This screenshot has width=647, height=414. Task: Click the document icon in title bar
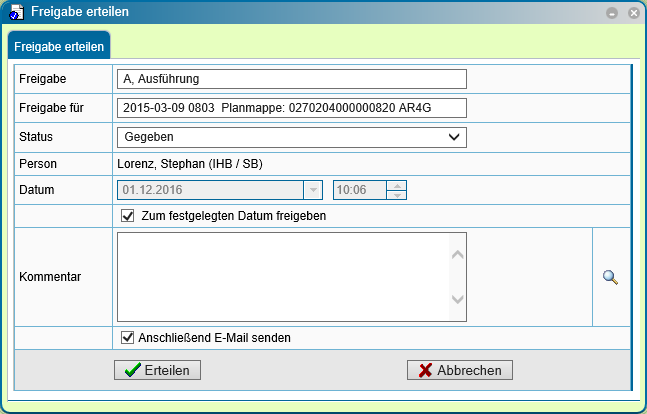pos(17,12)
